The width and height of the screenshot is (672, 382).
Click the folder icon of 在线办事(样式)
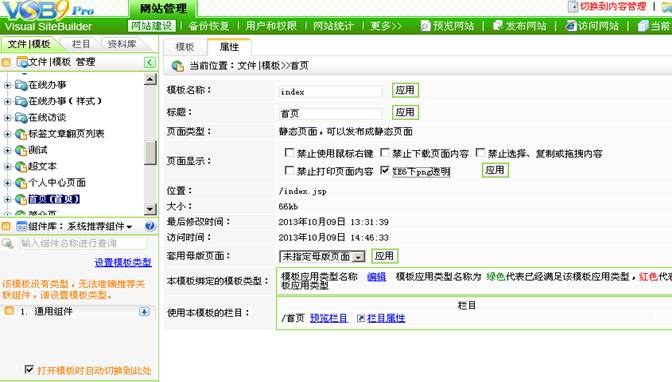pos(21,101)
